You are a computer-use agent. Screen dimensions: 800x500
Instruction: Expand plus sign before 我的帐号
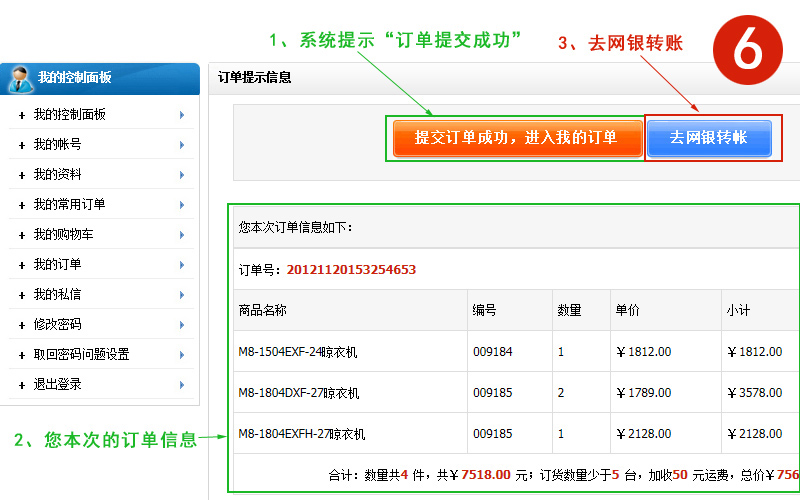point(22,146)
